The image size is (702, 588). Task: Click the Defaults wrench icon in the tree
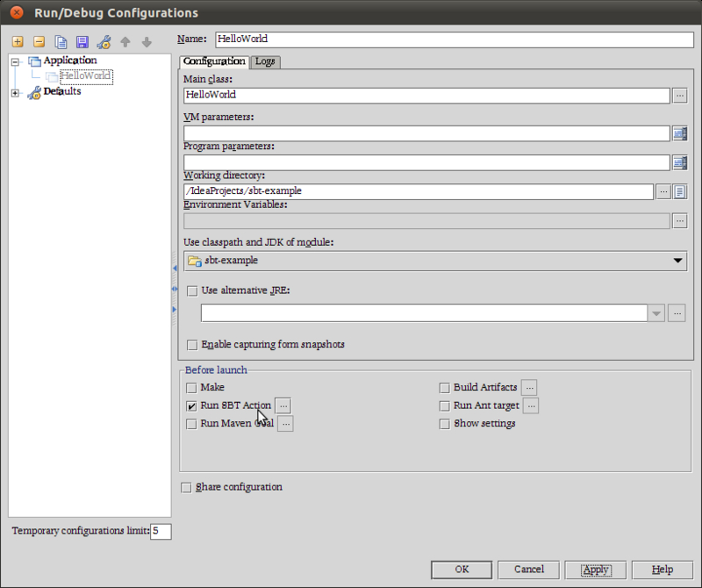point(34,93)
